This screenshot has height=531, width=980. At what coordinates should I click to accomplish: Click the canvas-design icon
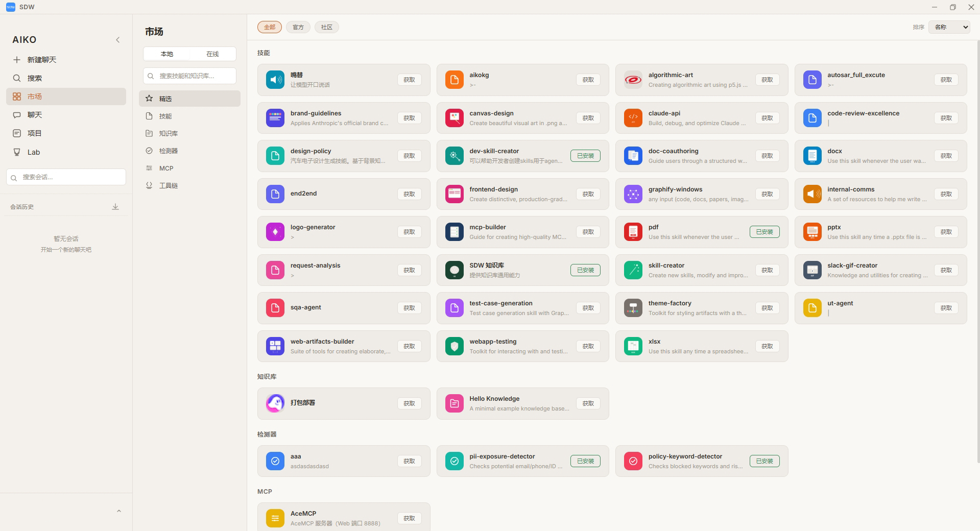pyautogui.click(x=454, y=118)
